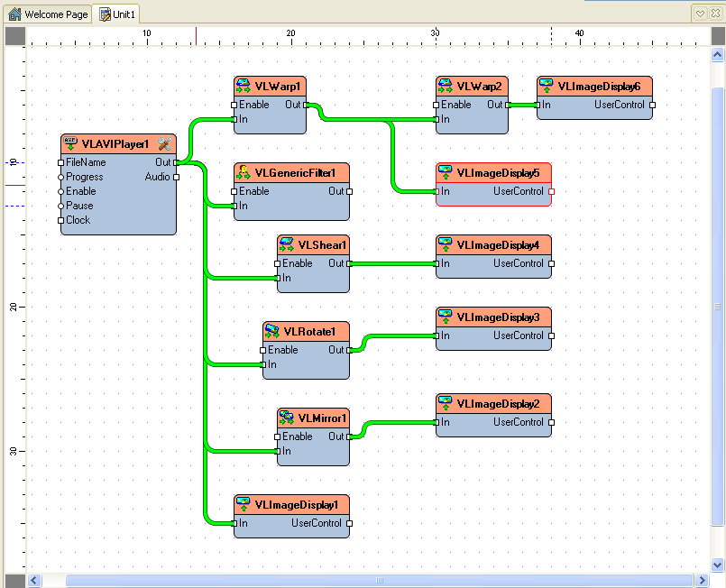Open the tab list dropdown chevron

tap(700, 13)
